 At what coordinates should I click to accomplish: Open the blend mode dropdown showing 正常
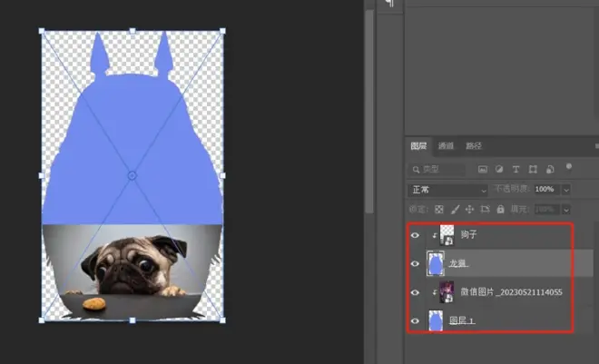click(x=448, y=190)
